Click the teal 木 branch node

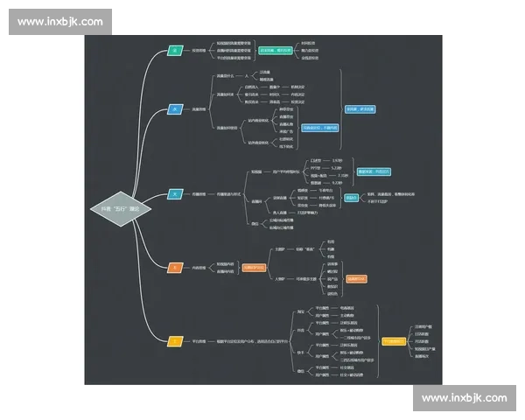click(x=175, y=193)
